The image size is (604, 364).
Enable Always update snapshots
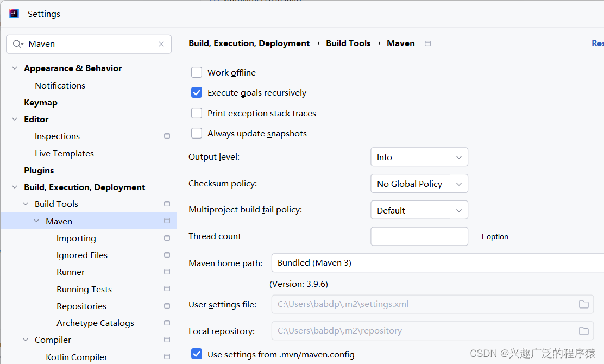click(197, 133)
